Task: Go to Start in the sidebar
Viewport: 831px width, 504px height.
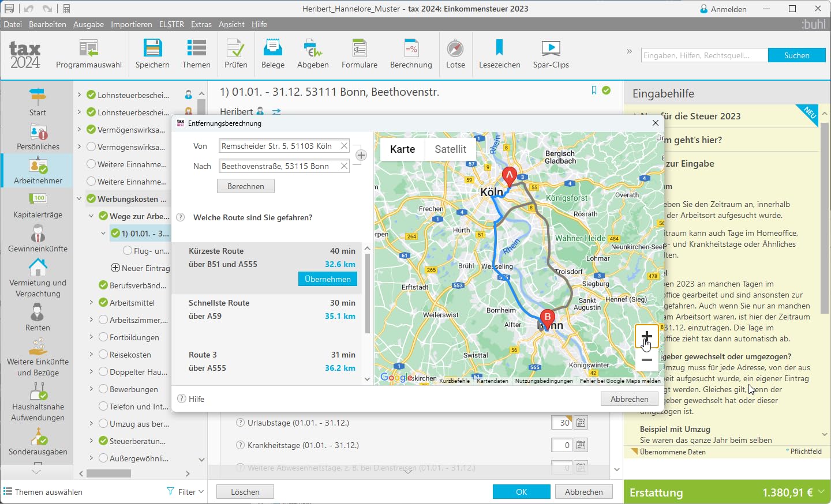Action: pyautogui.click(x=38, y=102)
